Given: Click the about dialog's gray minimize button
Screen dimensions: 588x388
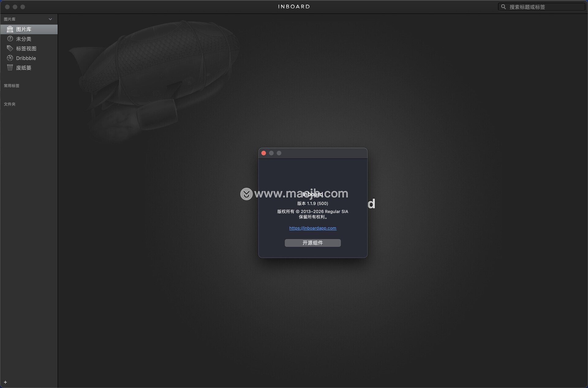Looking at the screenshot, I should tap(271, 153).
